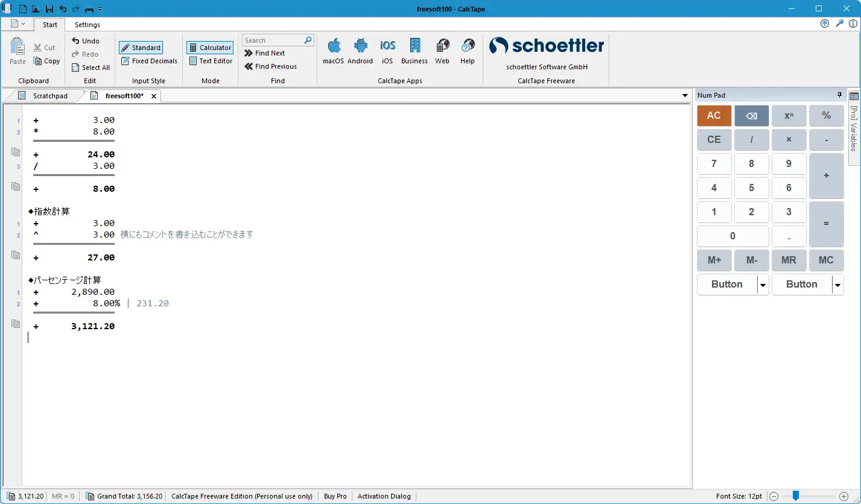Copy the 3,121.20 result using tape icon
Screen dimensions: 861x504
pyautogui.click(x=16, y=324)
